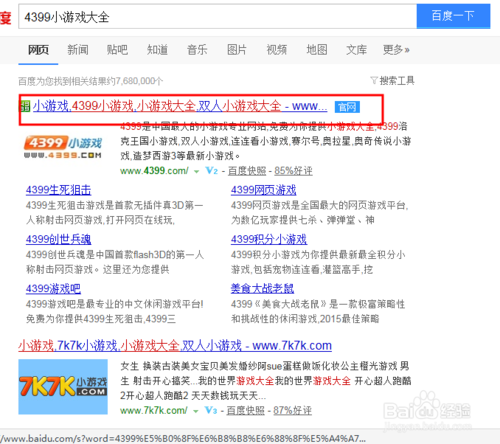Click the 4399小游戏 logo thumbnail
Screen dimensions: 500x444
click(63, 147)
